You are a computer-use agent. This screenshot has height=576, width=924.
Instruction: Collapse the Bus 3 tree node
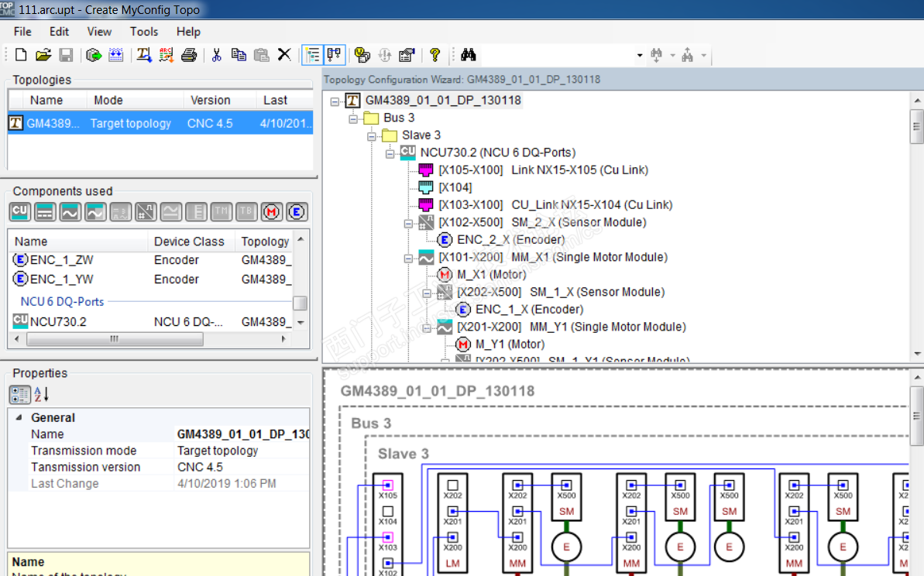pos(354,118)
